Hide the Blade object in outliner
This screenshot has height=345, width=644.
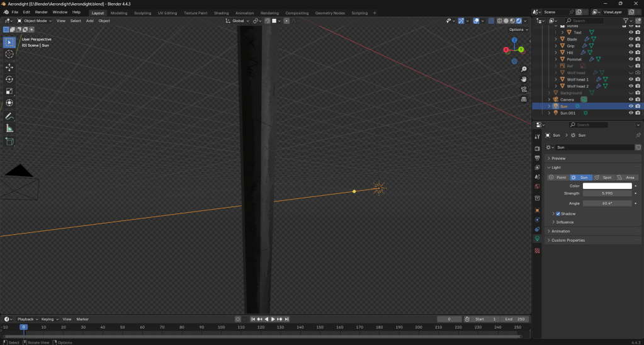631,39
